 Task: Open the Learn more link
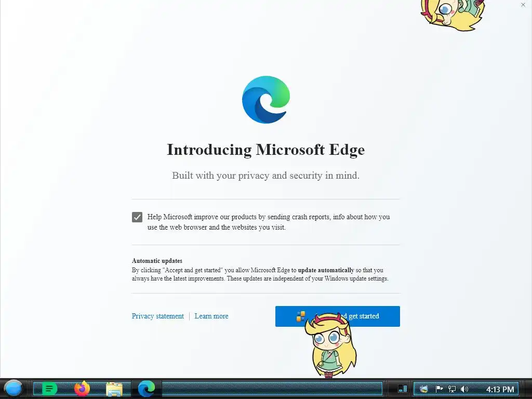click(x=211, y=316)
